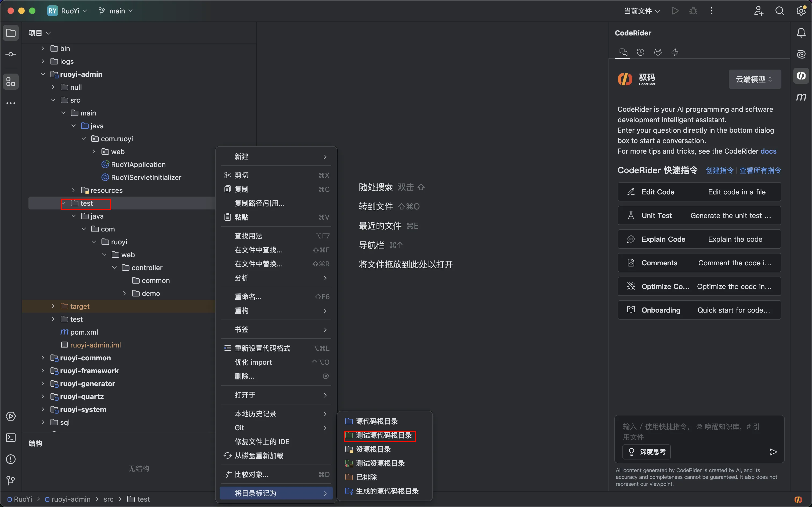Choose 重命名... from the context menu
Viewport: 812px width, 507px height.
(x=248, y=297)
